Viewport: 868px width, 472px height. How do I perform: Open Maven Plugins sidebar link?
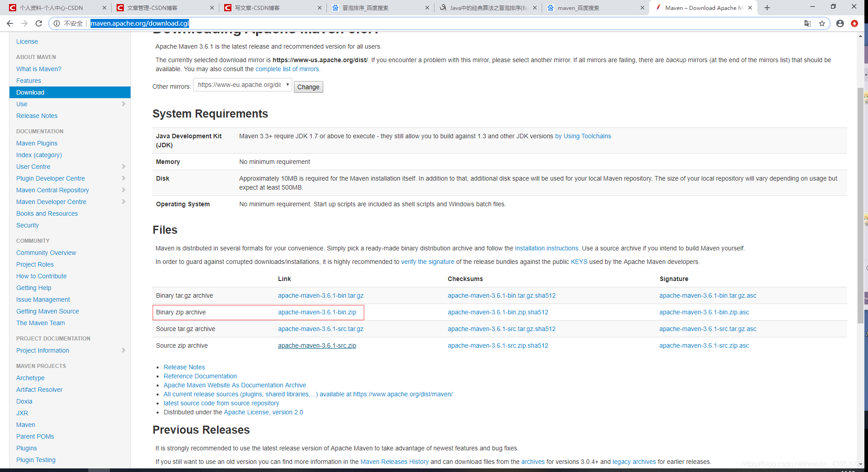pyautogui.click(x=37, y=143)
